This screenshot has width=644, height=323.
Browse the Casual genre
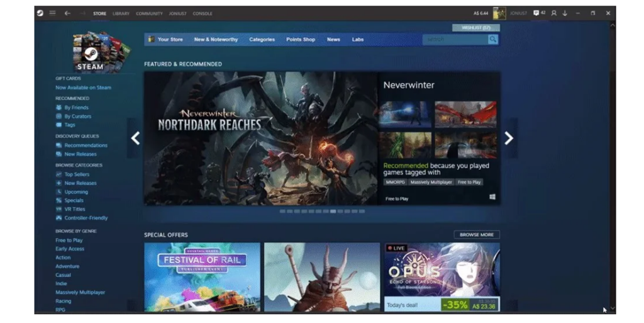point(64,275)
